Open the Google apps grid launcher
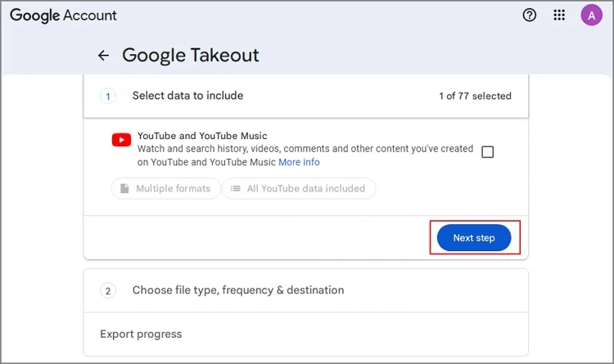 pyautogui.click(x=560, y=15)
